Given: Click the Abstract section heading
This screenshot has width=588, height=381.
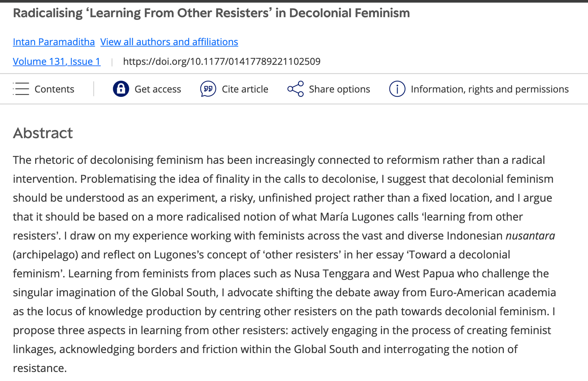Looking at the screenshot, I should pyautogui.click(x=43, y=133).
